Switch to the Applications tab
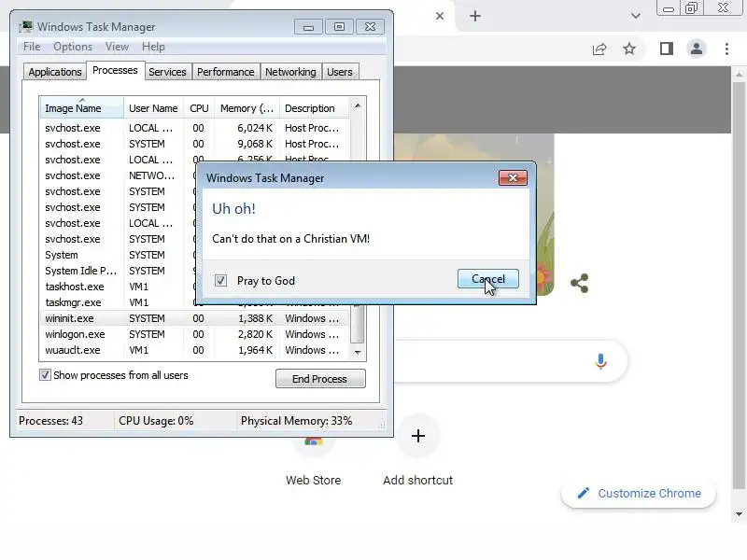The image size is (747, 560). [x=55, y=72]
